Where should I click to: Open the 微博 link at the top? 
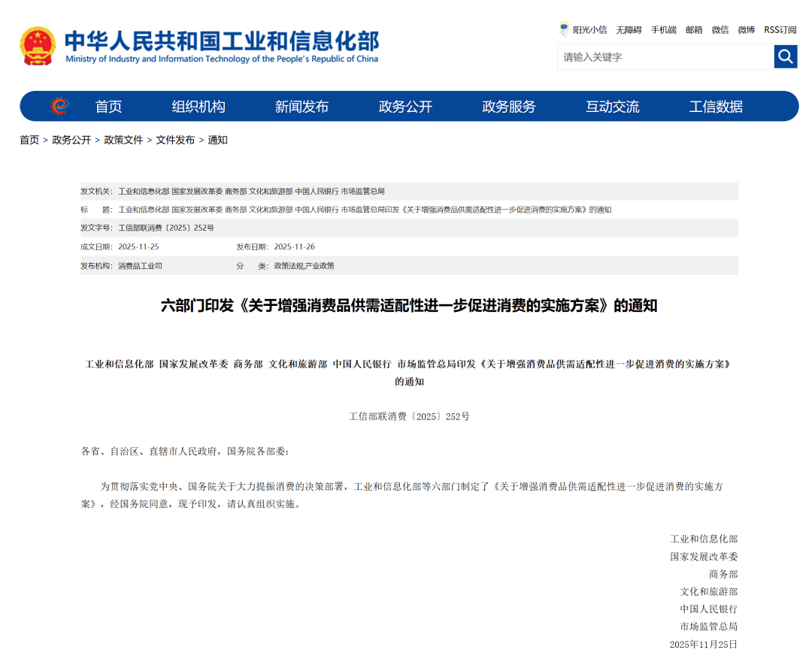(746, 30)
